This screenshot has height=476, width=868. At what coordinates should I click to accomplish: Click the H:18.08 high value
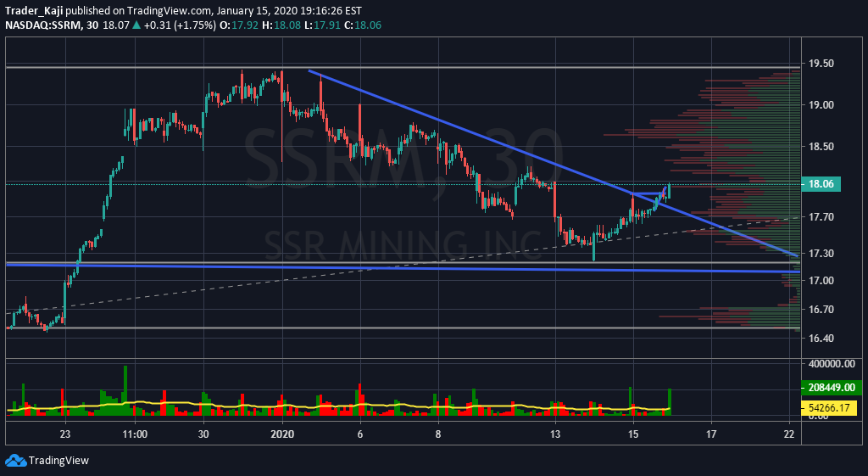point(281,25)
